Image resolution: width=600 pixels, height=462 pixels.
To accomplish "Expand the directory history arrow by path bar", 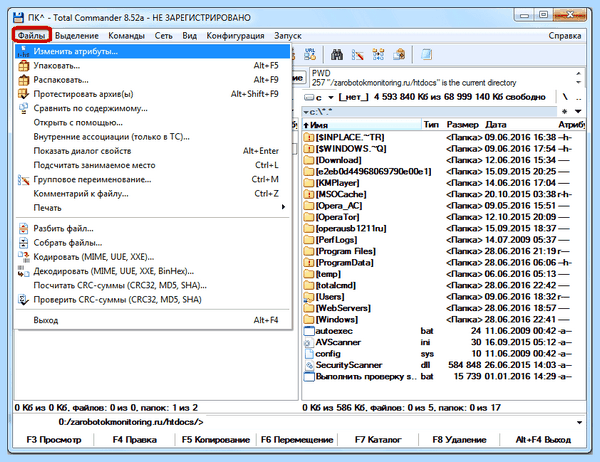I will click(578, 111).
